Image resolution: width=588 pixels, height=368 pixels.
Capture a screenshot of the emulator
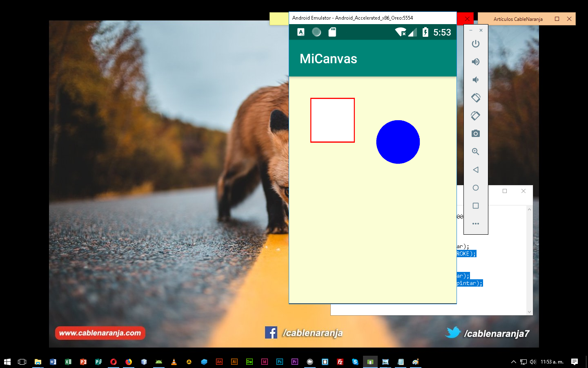tap(476, 133)
